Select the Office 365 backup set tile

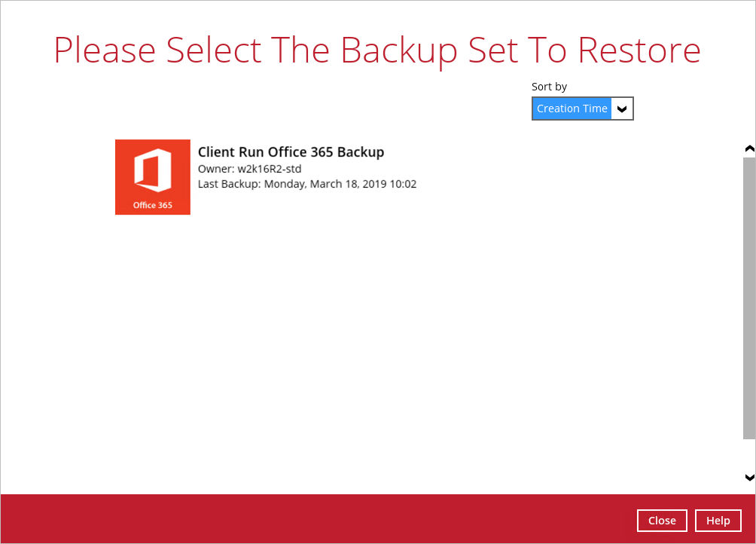152,176
